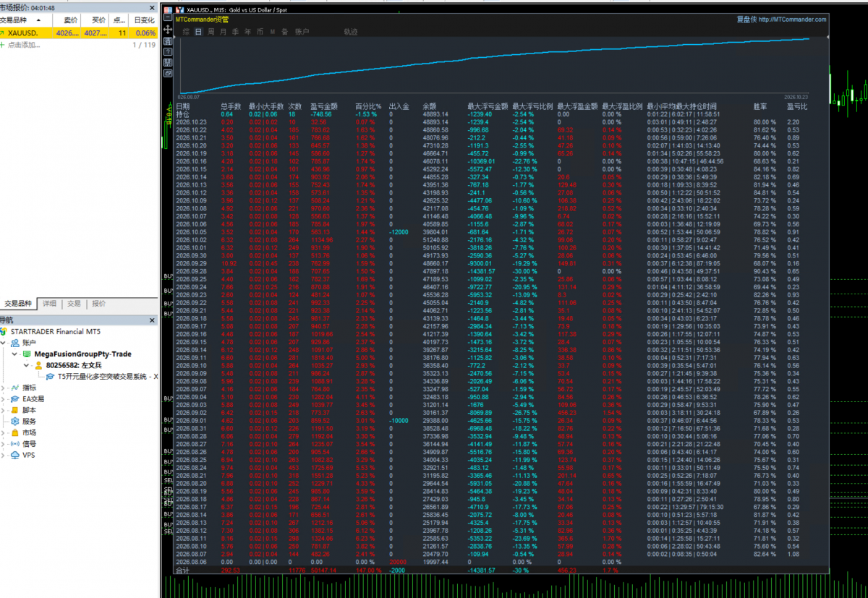The width and height of the screenshot is (868, 598).
Task: Switch to the 报价 tab in Market Watch
Action: pyautogui.click(x=98, y=304)
